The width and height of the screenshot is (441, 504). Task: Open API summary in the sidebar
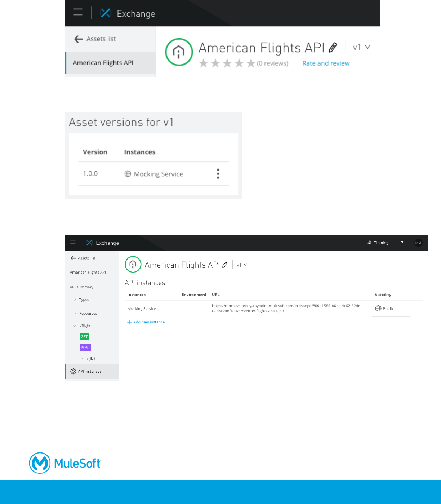(x=82, y=287)
